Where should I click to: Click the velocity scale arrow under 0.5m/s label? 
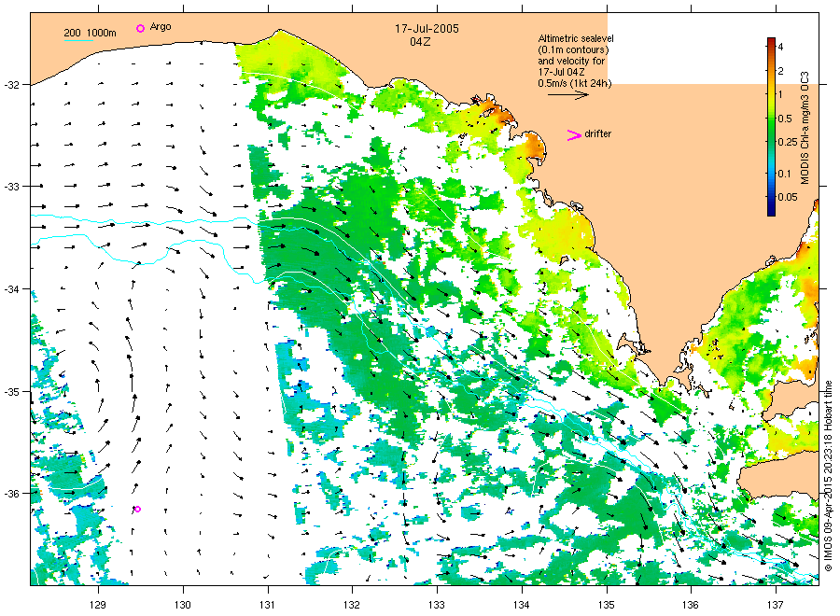[x=567, y=95]
